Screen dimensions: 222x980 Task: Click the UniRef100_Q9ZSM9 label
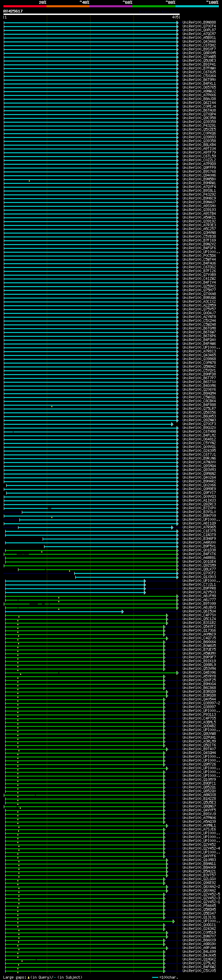(199, 565)
